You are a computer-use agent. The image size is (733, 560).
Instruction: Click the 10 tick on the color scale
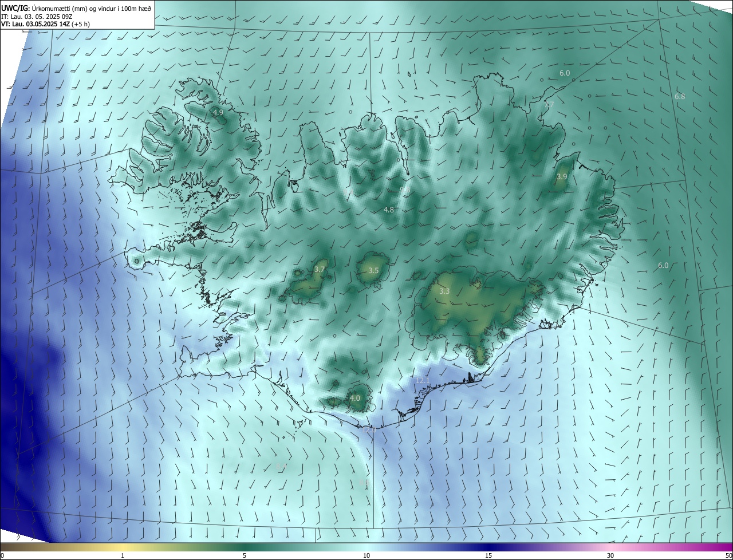[x=366, y=555]
